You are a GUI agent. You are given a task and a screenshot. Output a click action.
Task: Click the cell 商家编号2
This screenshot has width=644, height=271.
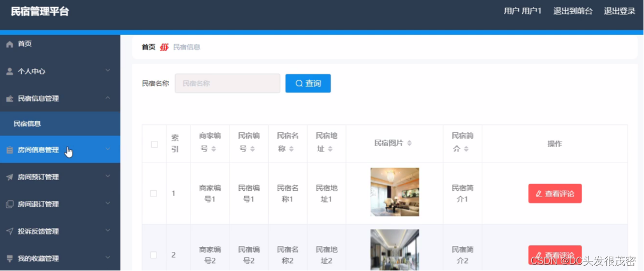210,255
